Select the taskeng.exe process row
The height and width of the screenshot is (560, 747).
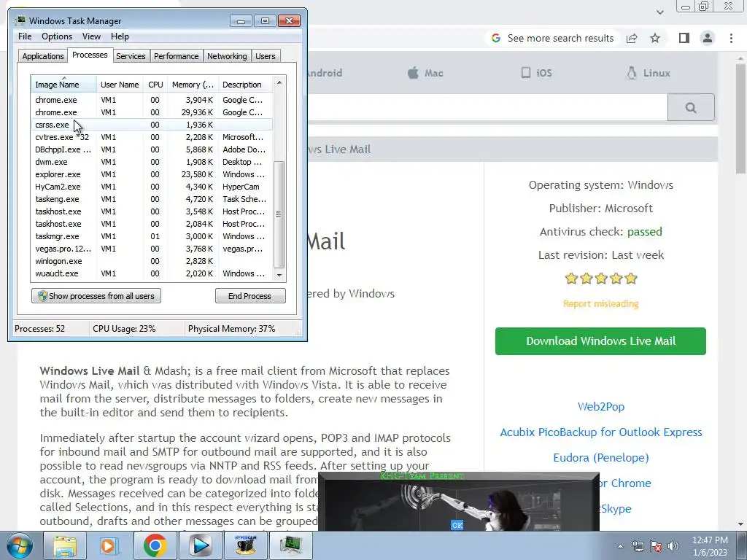pyautogui.click(x=152, y=199)
